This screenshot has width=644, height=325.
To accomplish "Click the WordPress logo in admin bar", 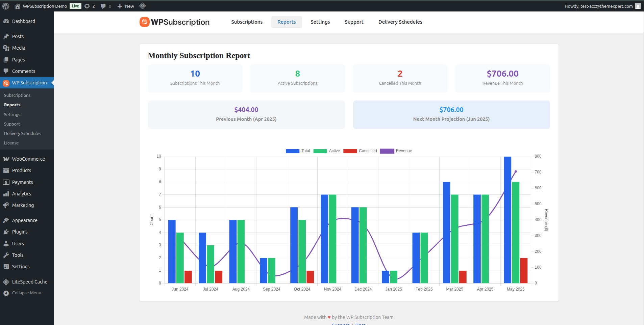I will pyautogui.click(x=6, y=6).
